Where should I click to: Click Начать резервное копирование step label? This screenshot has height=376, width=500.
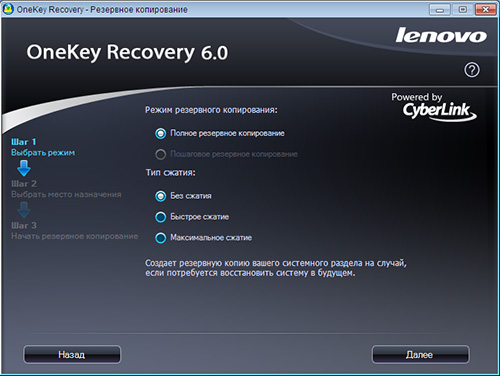coord(75,236)
